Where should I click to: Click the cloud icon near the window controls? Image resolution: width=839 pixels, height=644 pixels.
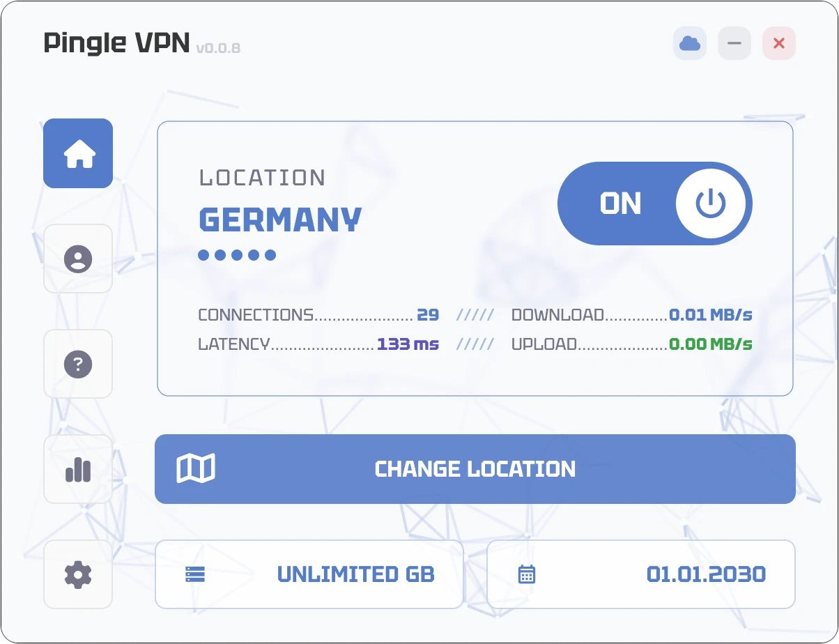pos(689,43)
